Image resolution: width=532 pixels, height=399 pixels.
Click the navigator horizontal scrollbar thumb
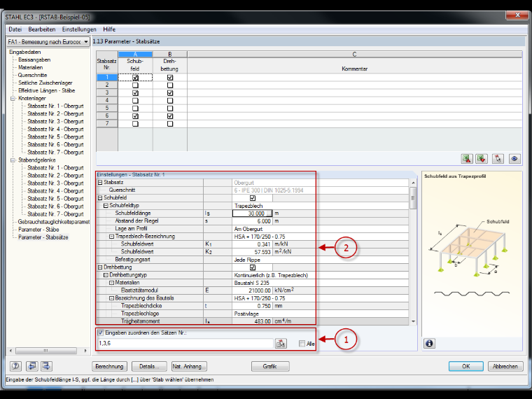tap(45, 351)
